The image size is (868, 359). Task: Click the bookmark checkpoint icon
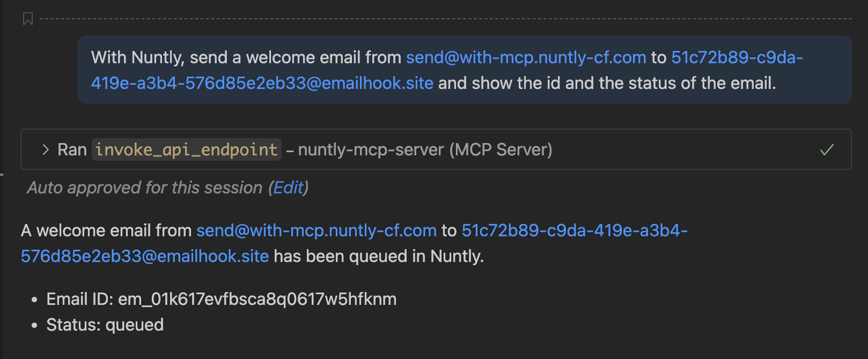pos(28,19)
